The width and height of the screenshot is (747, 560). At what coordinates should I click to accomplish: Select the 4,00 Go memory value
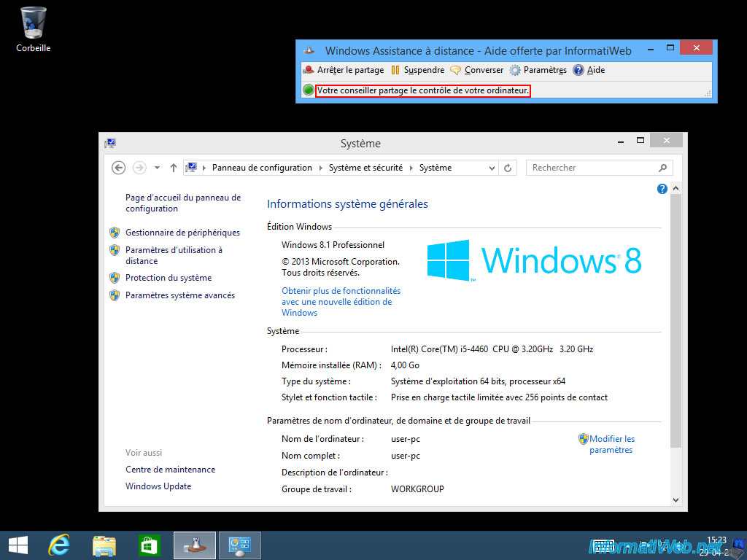click(405, 365)
